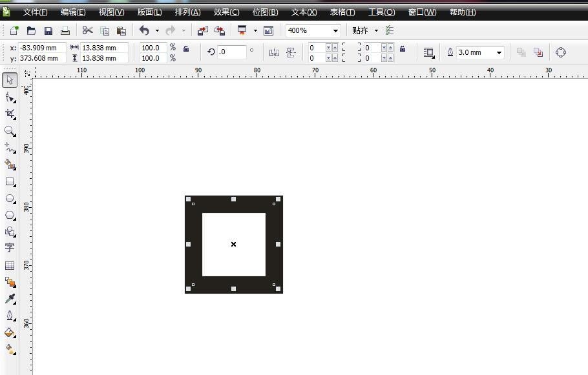Select the Freehand drawing tool
This screenshot has height=375, width=588.
pos(10,148)
